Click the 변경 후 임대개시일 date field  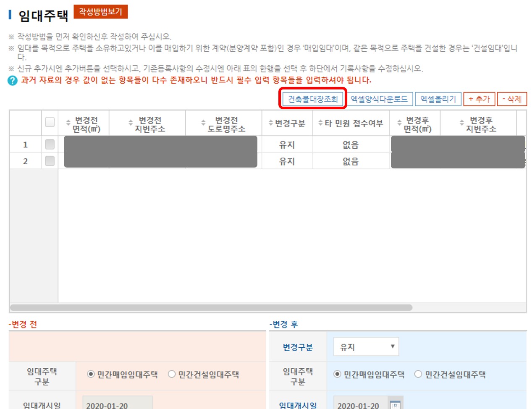click(361, 403)
